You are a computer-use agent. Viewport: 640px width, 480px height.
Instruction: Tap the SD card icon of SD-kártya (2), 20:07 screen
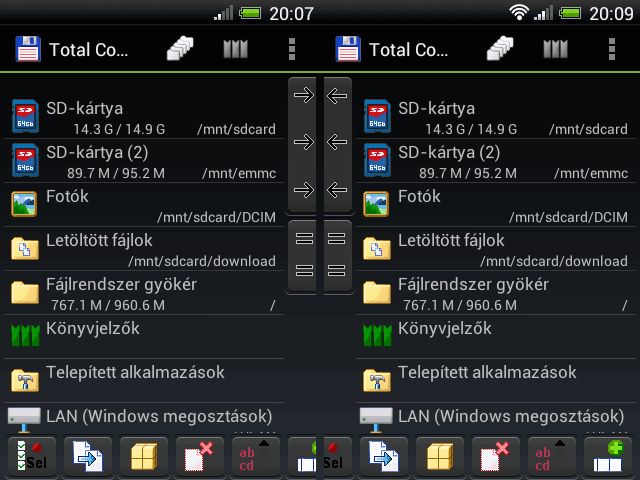coord(25,160)
